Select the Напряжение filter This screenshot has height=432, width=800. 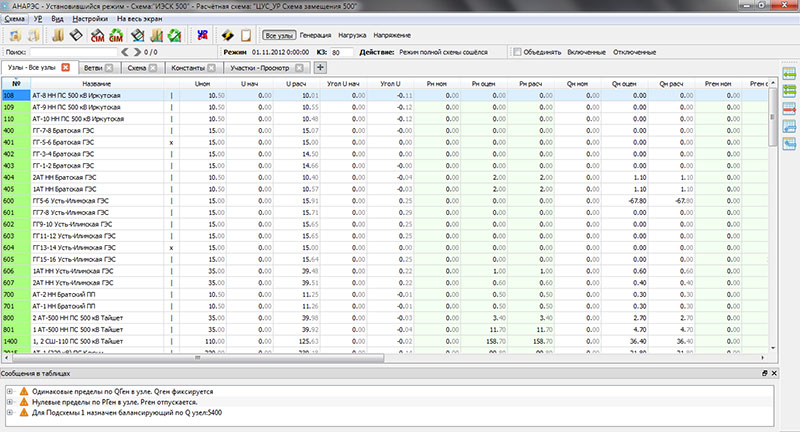tap(392, 35)
